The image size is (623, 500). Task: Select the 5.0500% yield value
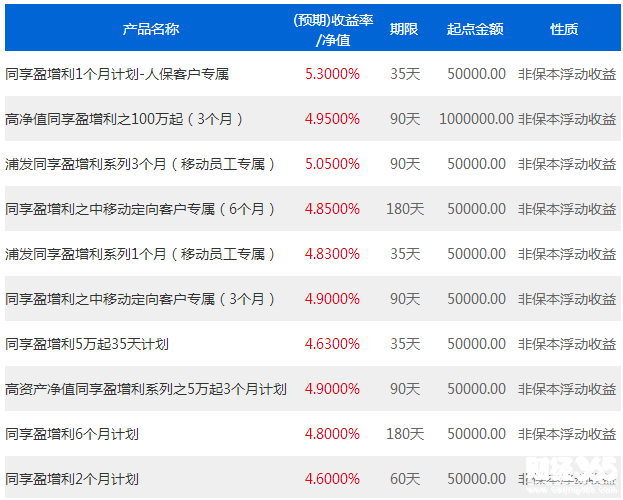click(332, 164)
